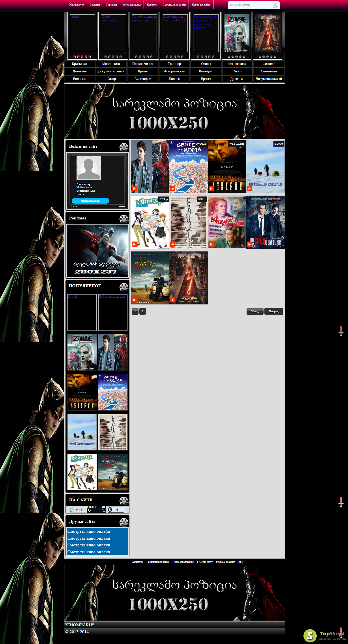348x644 pixels.
Task: Click play icon on Flash grid poster
Action: 173,300
